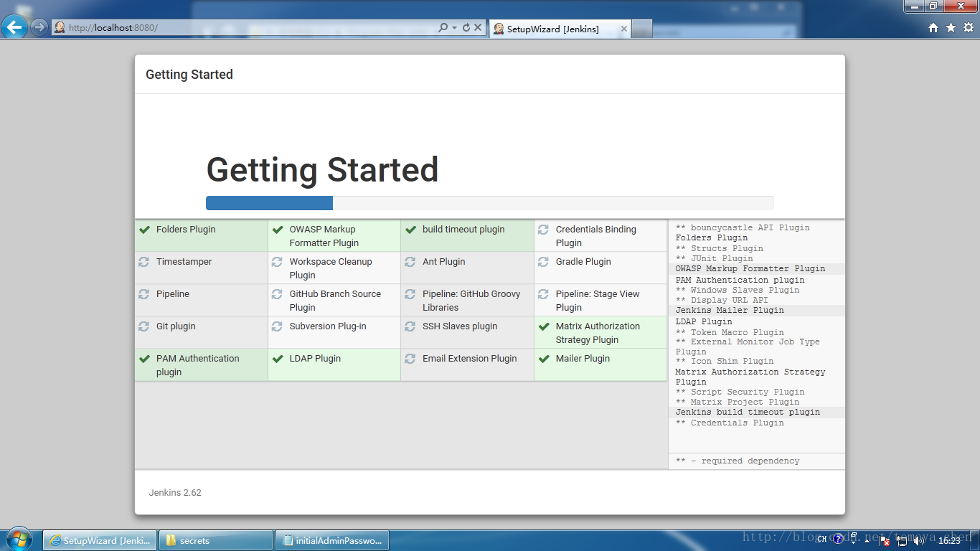This screenshot has width=980, height=551.
Task: Click 'Jenkins build timeout plugin' log entry
Action: (748, 413)
